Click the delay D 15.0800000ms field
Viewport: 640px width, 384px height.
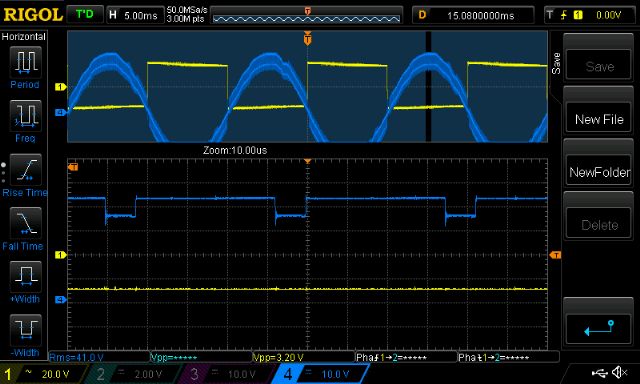473,16
